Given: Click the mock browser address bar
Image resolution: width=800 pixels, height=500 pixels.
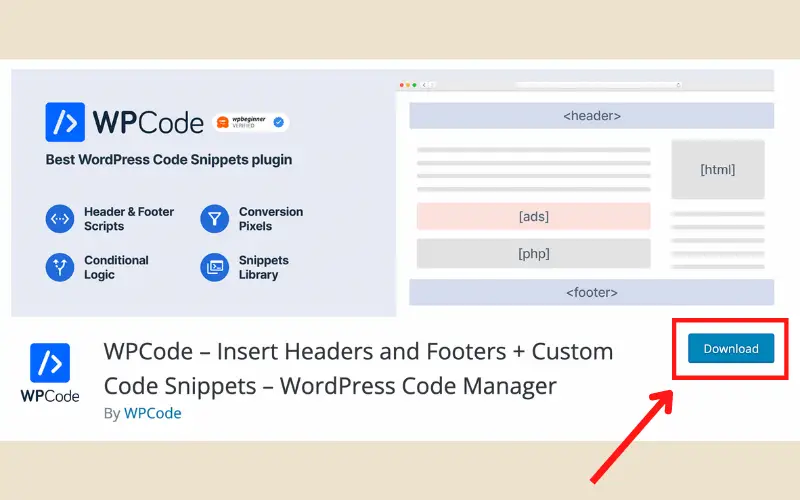Looking at the screenshot, I should click(x=598, y=85).
